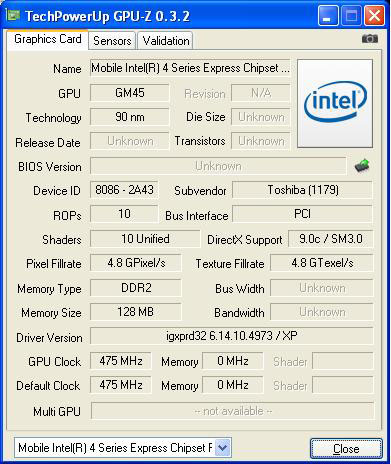Select the Graphics Card tab

click(48, 39)
